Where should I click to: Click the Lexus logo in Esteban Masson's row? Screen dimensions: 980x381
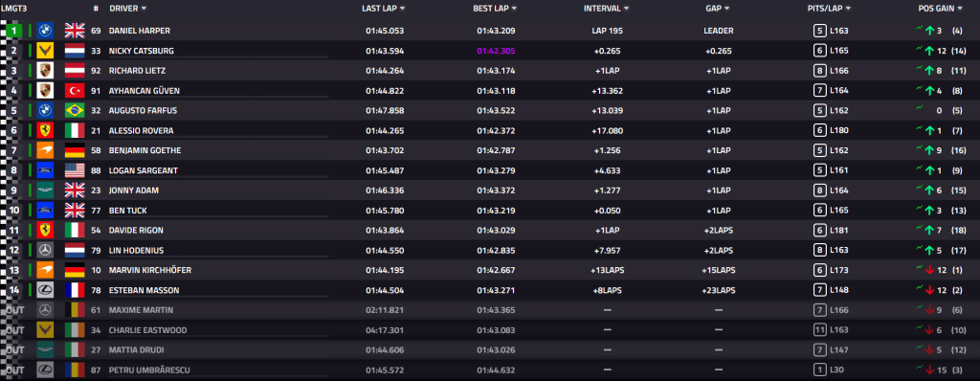[45, 290]
